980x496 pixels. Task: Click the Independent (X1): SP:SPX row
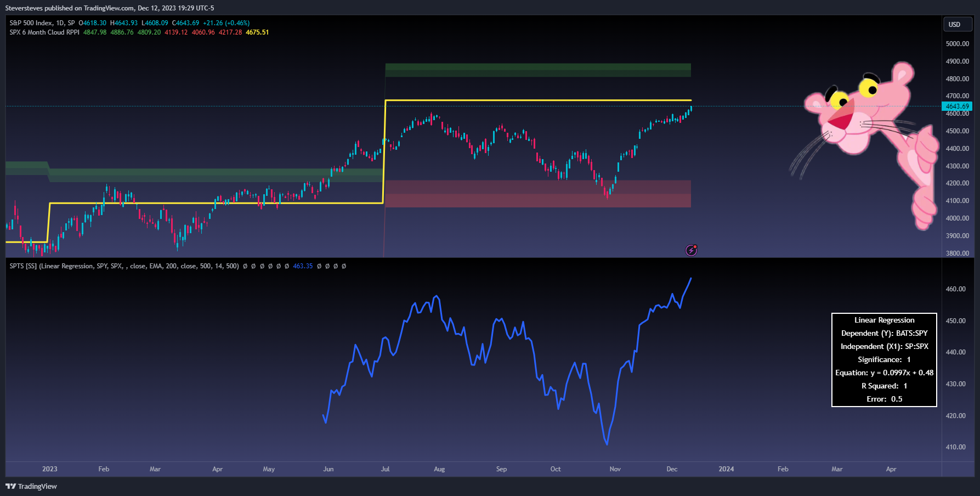pos(885,346)
